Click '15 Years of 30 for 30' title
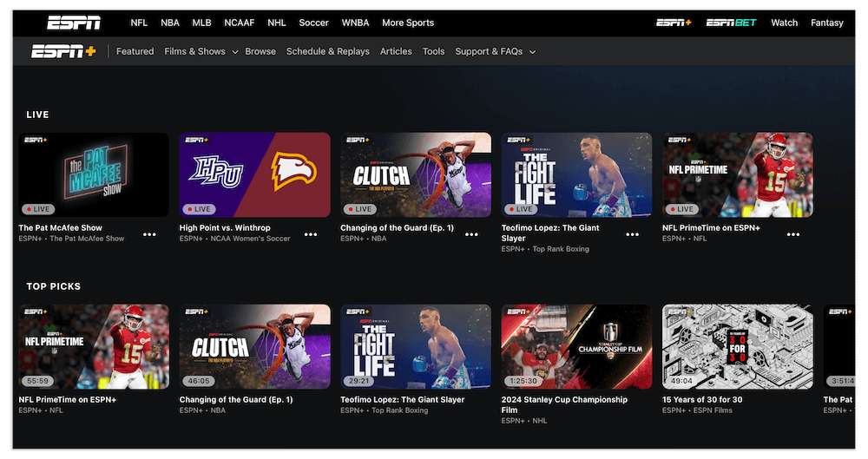The height and width of the screenshot is (459, 868). tap(702, 399)
